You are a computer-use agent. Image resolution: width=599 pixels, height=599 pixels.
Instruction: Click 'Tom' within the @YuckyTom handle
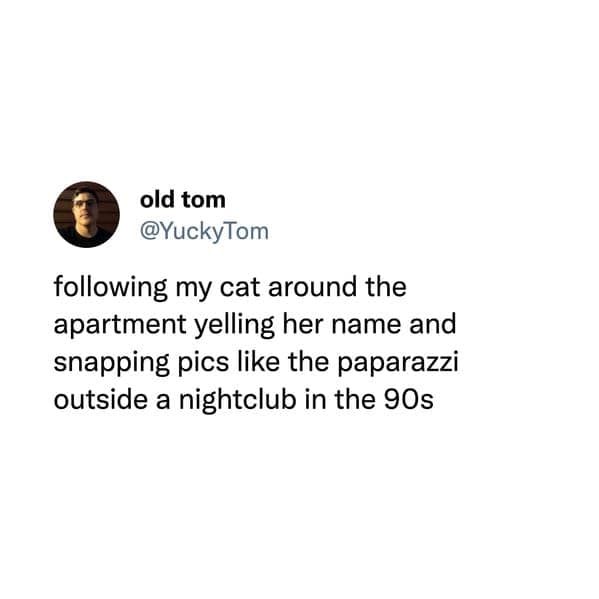click(x=245, y=232)
